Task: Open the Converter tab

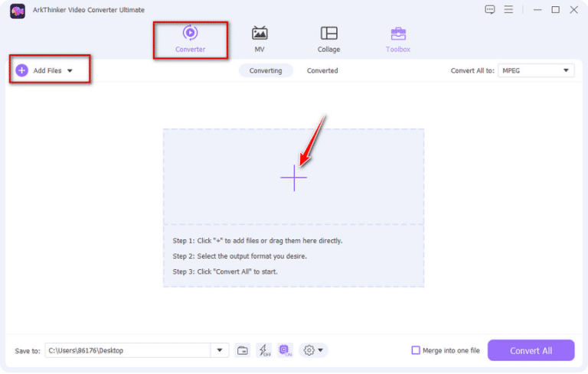Action: click(x=190, y=39)
